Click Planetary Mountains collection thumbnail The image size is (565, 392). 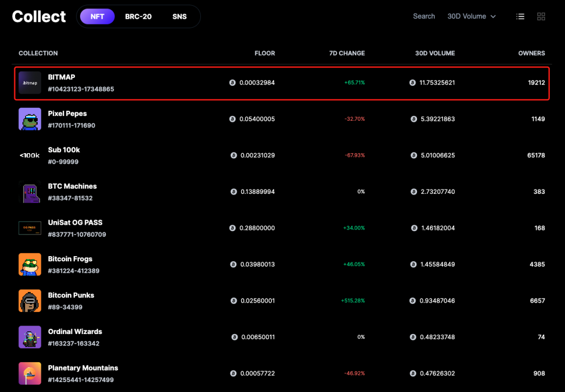pos(30,374)
